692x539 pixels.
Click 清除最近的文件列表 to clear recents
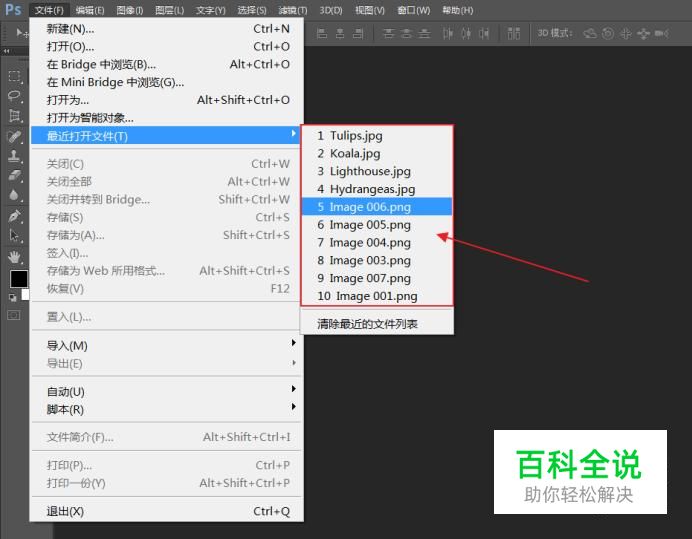377,324
